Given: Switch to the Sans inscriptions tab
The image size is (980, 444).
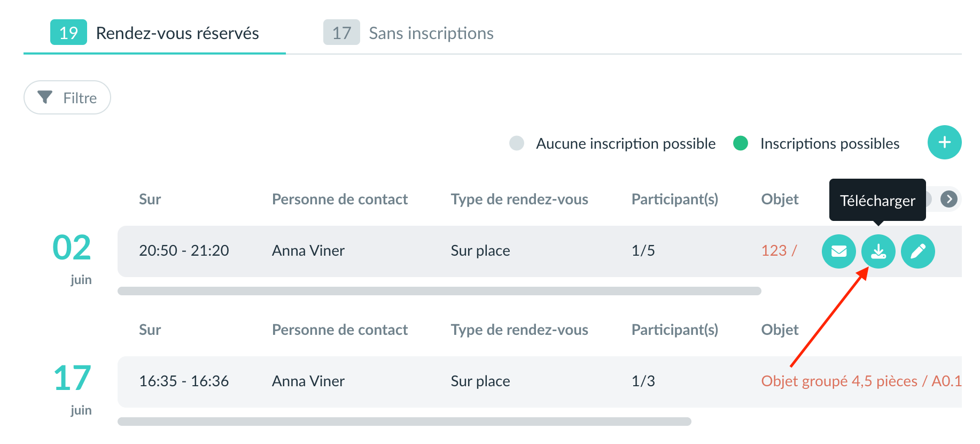Looking at the screenshot, I should [x=409, y=33].
